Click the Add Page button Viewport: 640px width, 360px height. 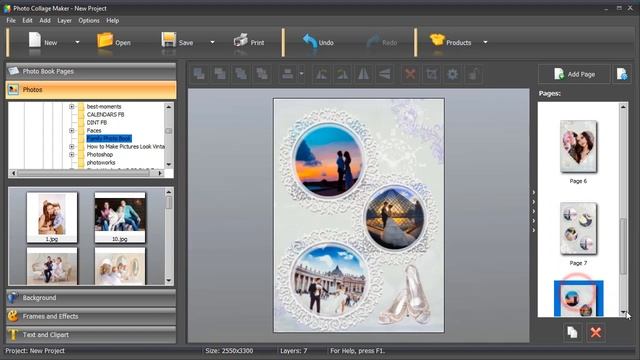tap(574, 74)
